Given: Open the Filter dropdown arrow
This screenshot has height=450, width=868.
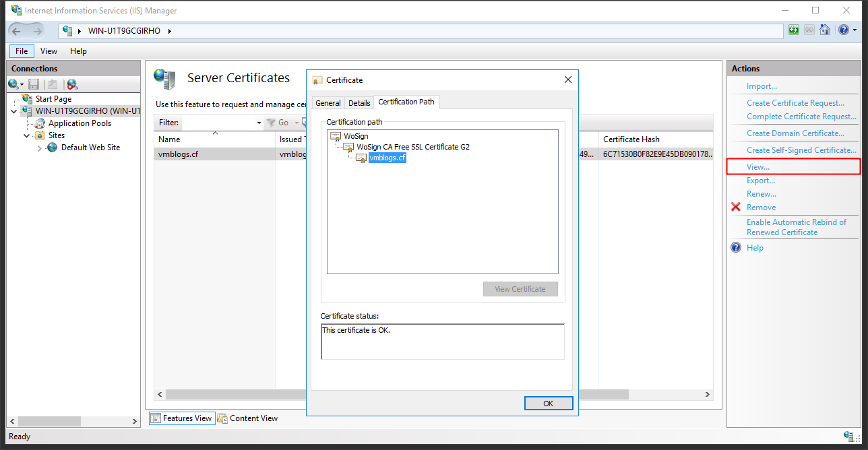Looking at the screenshot, I should click(259, 123).
